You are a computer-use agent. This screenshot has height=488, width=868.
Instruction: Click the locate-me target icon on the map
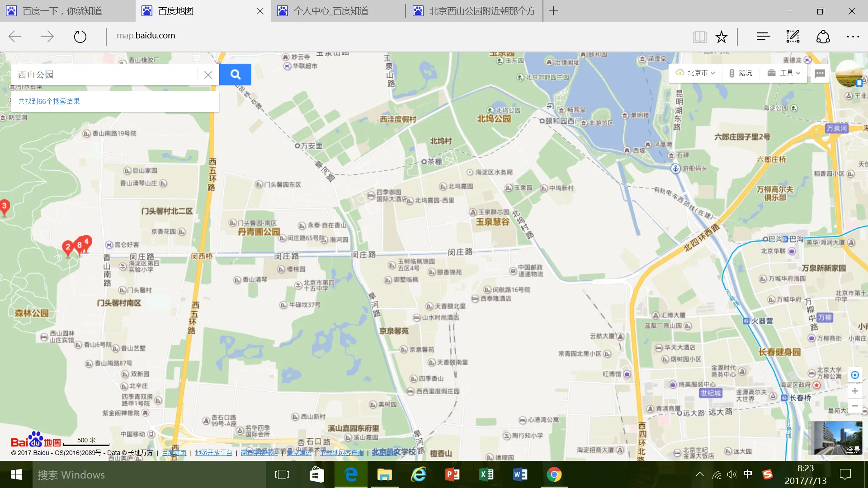[x=854, y=375]
